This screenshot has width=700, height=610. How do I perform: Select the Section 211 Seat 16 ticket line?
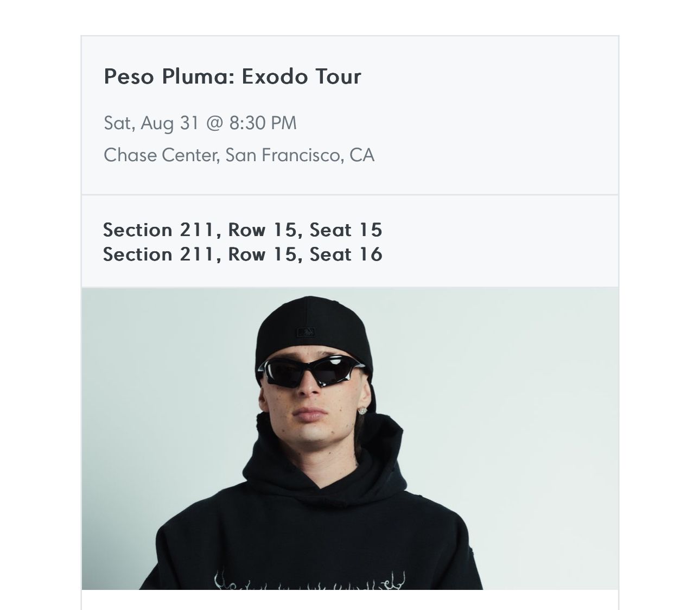point(243,255)
